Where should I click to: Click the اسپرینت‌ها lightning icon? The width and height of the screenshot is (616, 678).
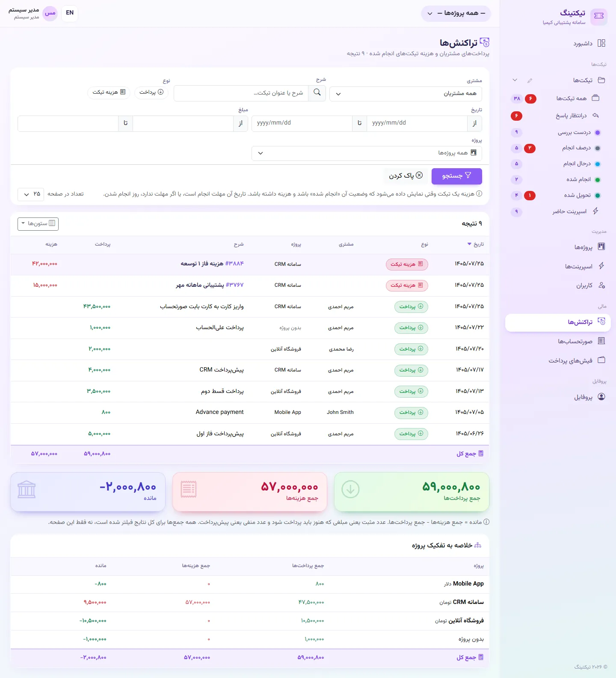coord(601,266)
